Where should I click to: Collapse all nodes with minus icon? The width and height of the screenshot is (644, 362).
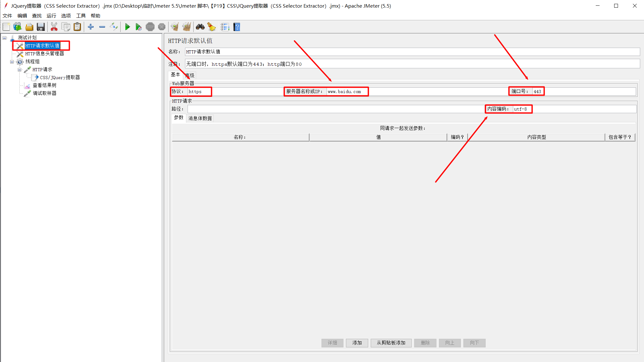click(x=102, y=27)
